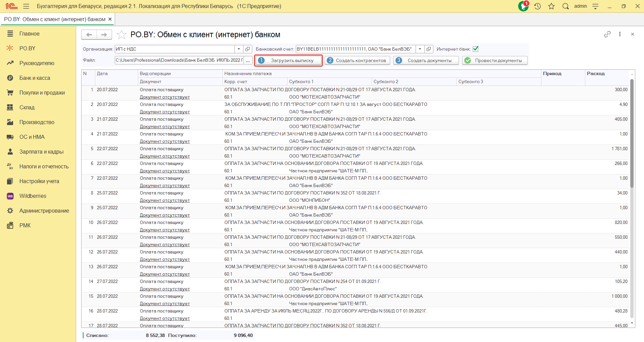Image resolution: width=644 pixels, height=342 pixels.
Task: Open history clock icon in title bar
Action: (x=538, y=6)
